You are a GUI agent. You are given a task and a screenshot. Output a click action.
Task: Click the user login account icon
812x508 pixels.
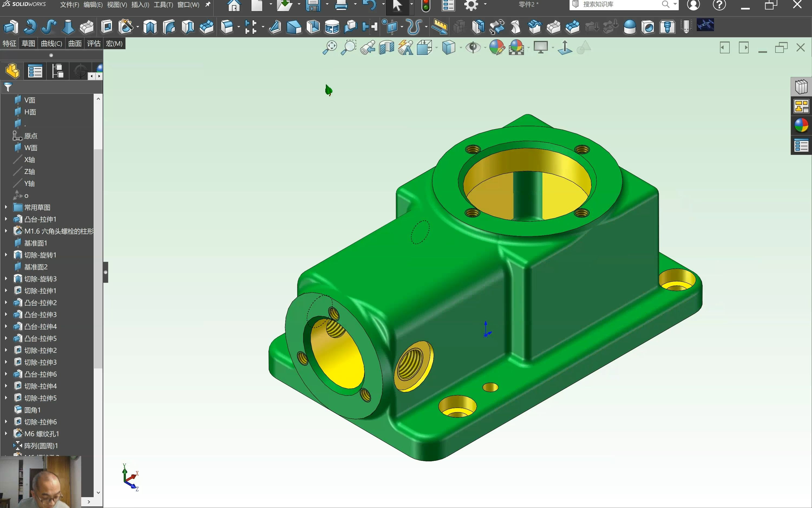tap(693, 5)
